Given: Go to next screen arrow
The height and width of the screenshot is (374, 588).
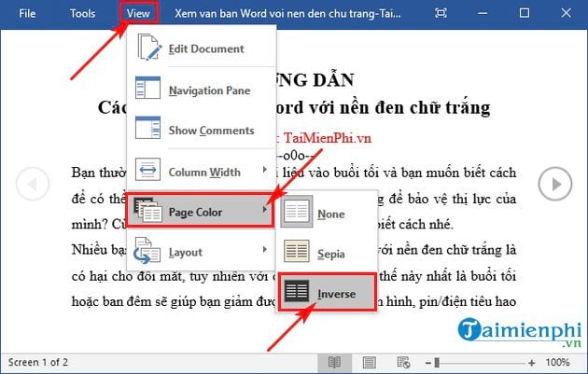Looking at the screenshot, I should [555, 184].
